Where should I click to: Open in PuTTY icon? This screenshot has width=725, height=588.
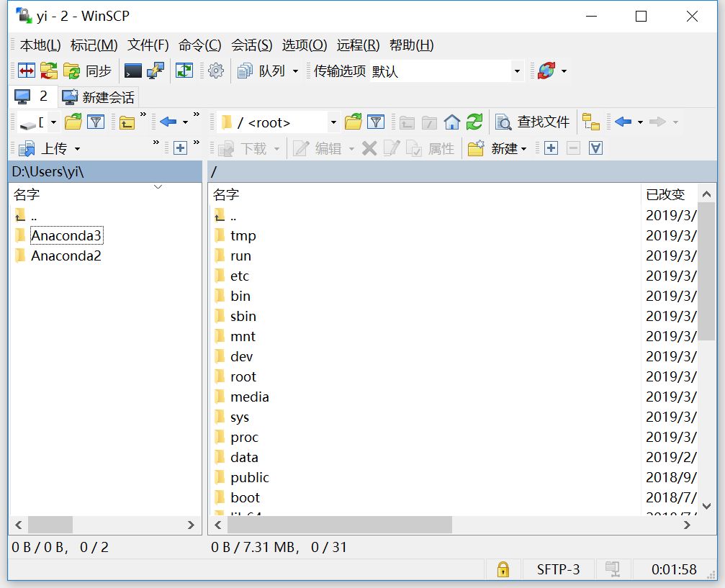tap(156, 71)
